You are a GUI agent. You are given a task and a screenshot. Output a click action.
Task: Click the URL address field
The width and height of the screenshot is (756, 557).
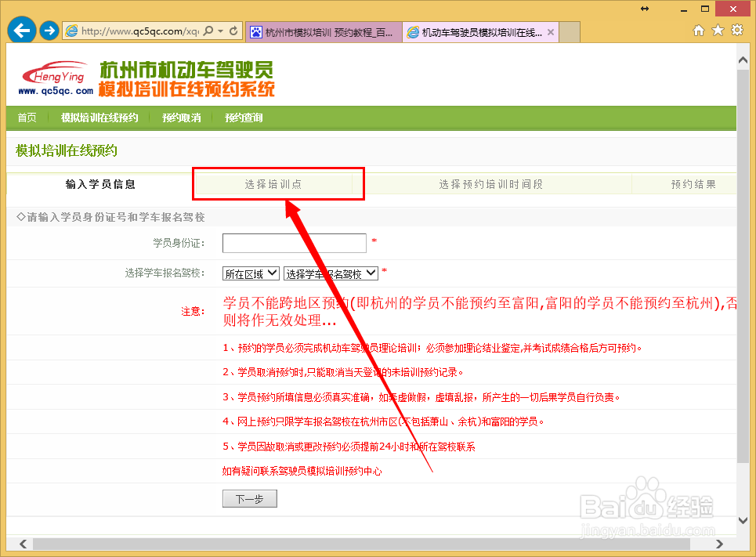[x=139, y=31]
